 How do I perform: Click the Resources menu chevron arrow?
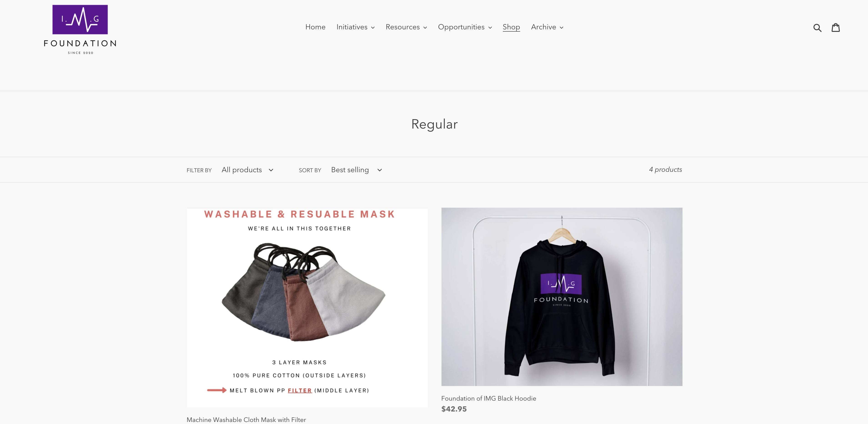pos(425,28)
